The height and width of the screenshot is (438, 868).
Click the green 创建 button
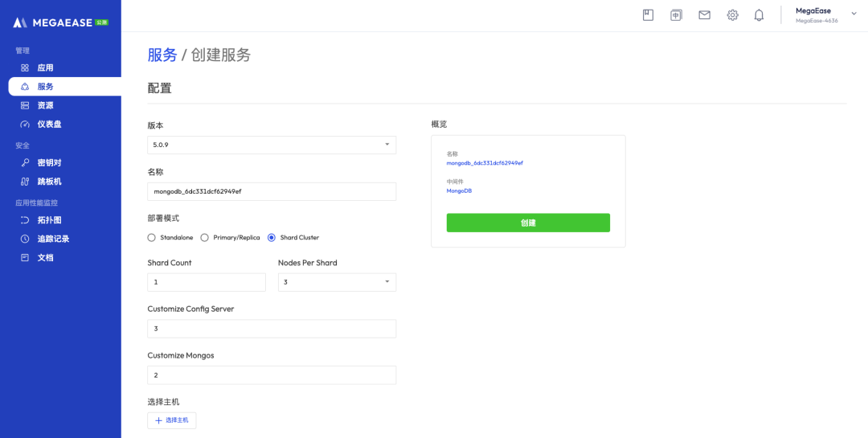(528, 223)
